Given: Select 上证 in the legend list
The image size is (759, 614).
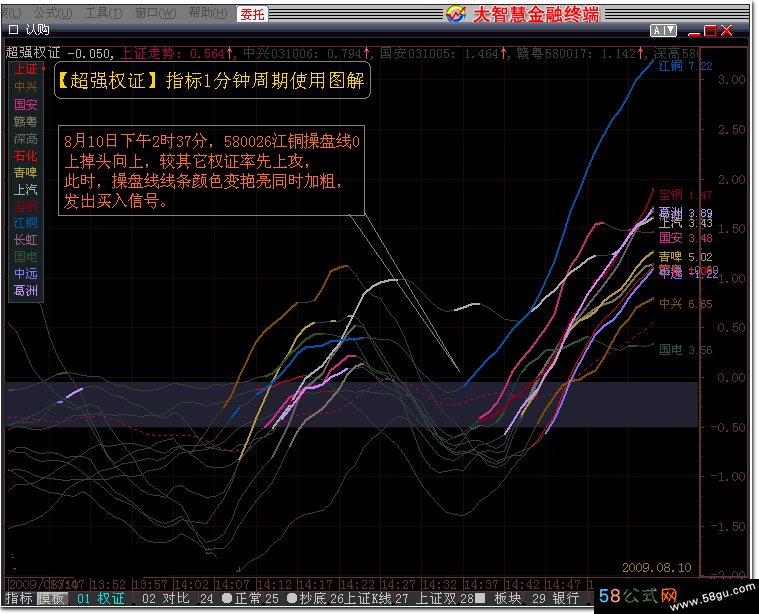Looking at the screenshot, I should tap(25, 69).
